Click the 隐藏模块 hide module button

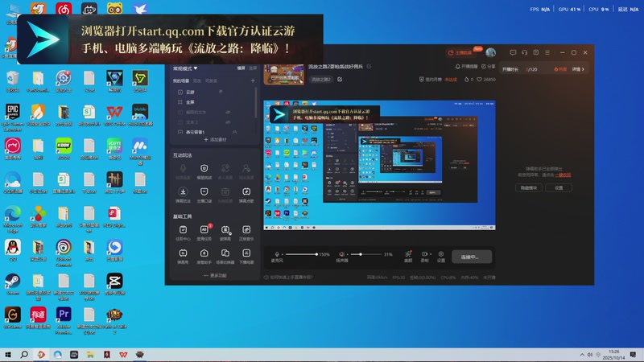pyautogui.click(x=529, y=187)
